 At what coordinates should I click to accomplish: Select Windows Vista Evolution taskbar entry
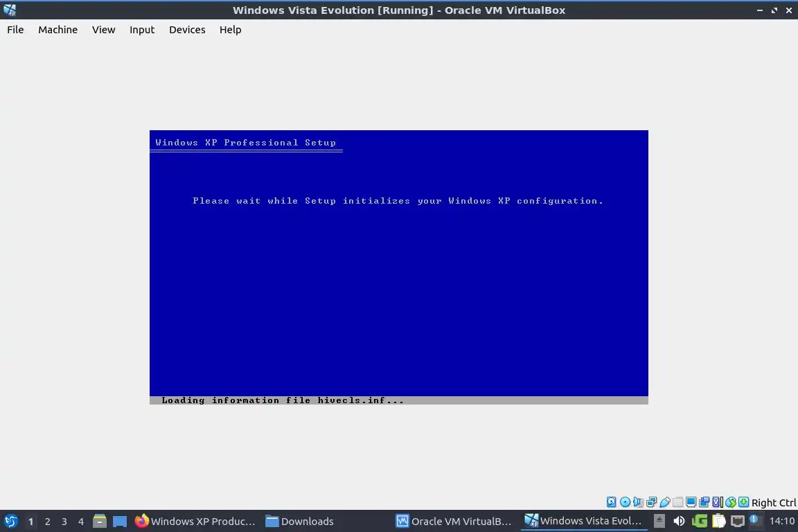pos(584,521)
